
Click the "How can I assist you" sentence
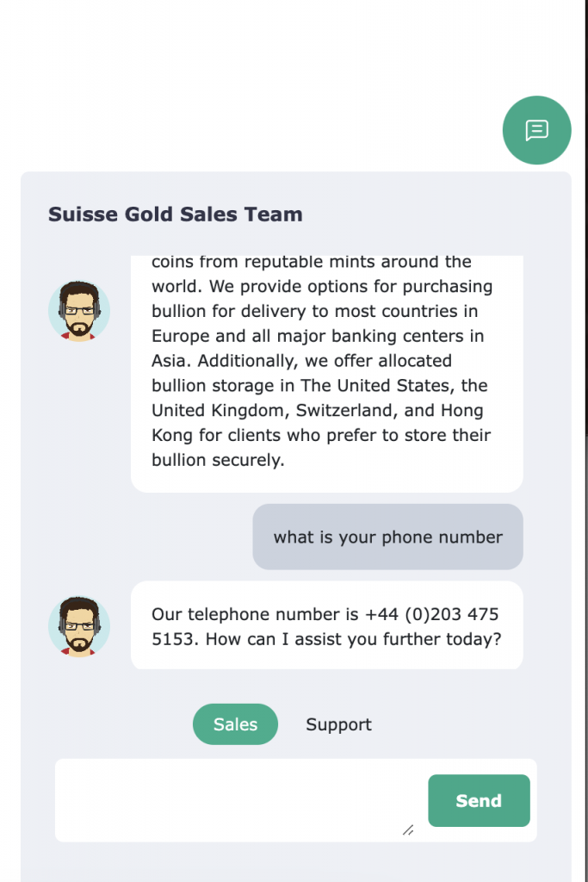(353, 639)
